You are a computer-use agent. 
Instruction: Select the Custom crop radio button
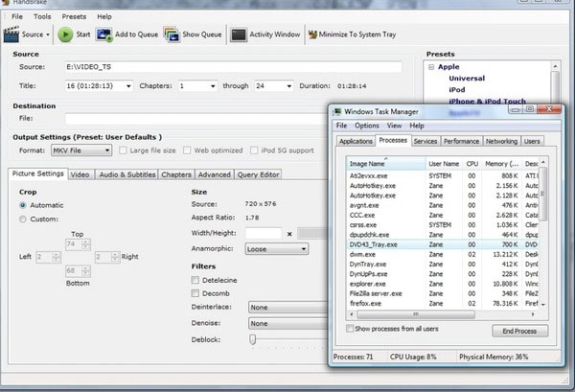click(24, 219)
